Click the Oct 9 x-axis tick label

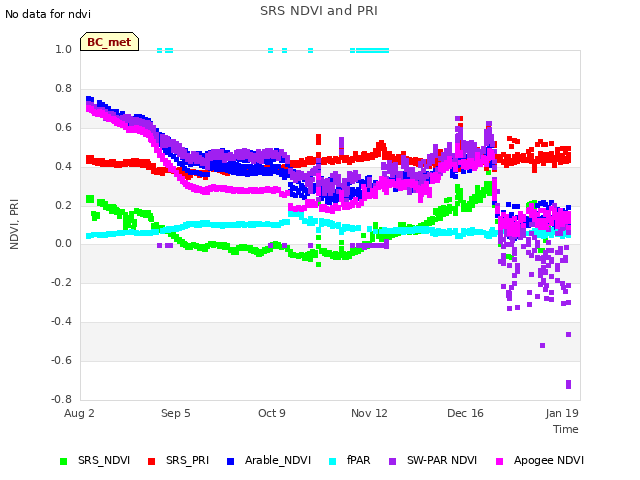click(272, 413)
